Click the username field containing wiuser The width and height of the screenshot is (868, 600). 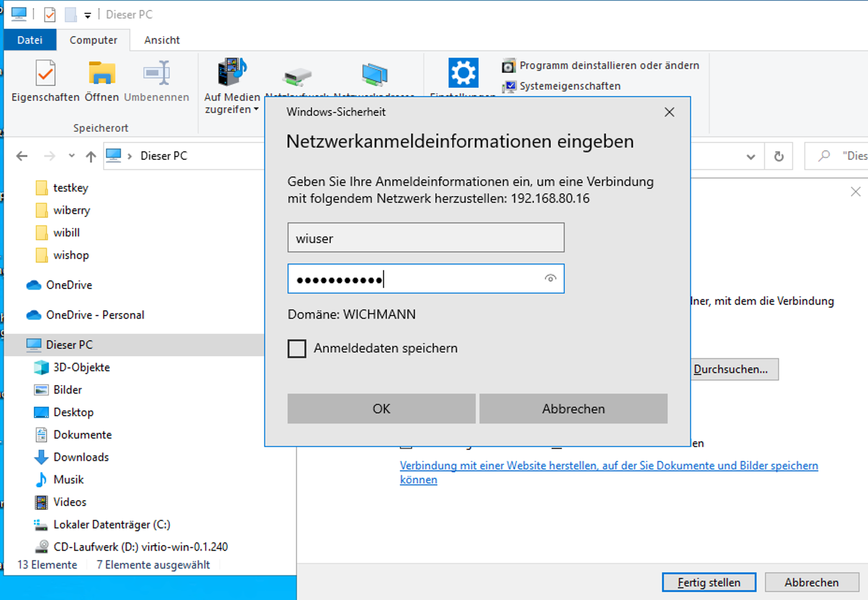(426, 238)
